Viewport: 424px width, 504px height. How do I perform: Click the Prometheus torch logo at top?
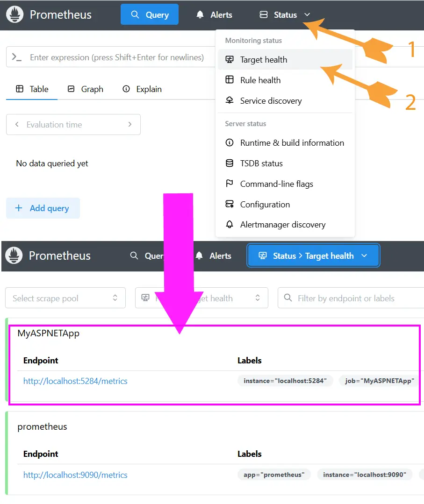(x=15, y=14)
